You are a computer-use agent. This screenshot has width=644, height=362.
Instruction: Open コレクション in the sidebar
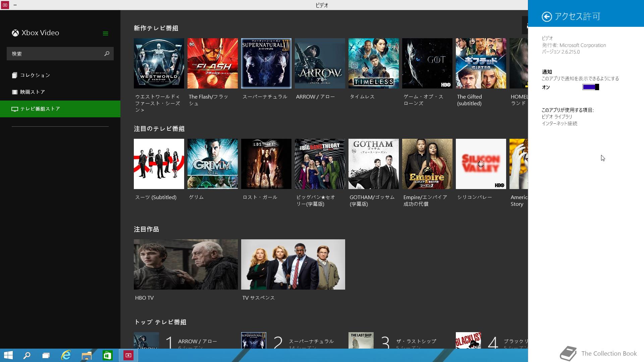(x=60, y=75)
